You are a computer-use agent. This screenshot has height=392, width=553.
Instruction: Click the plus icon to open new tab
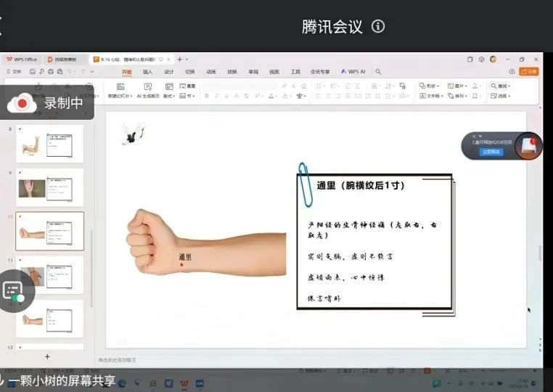(x=180, y=60)
